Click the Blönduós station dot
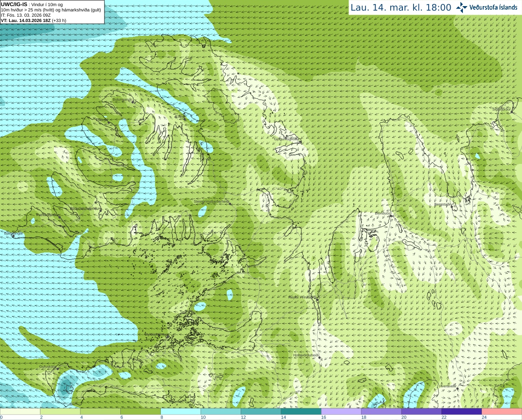The height and width of the screenshot is (420, 522). 390,216
